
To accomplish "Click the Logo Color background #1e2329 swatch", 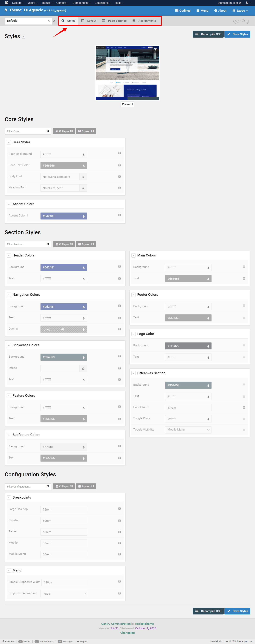I will tap(188, 346).
